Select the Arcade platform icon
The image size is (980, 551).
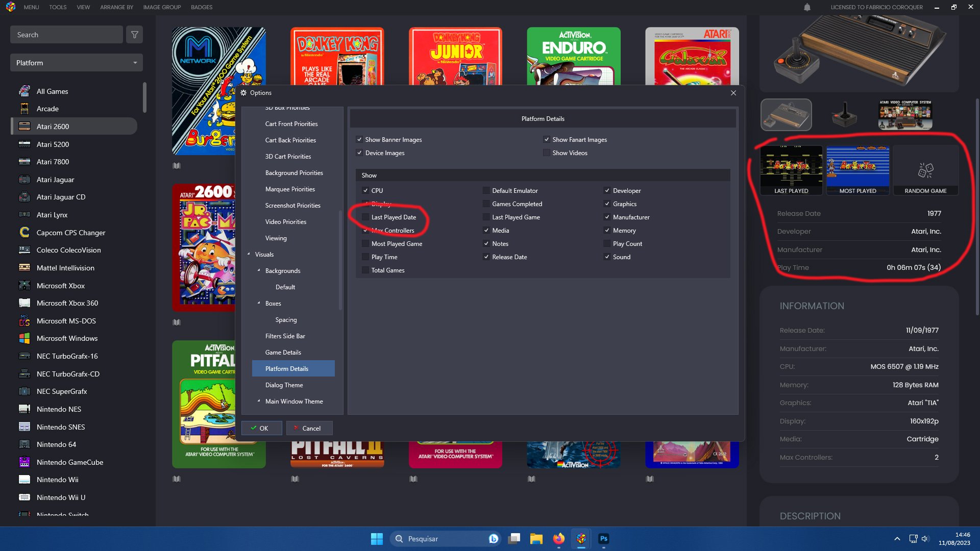(24, 109)
